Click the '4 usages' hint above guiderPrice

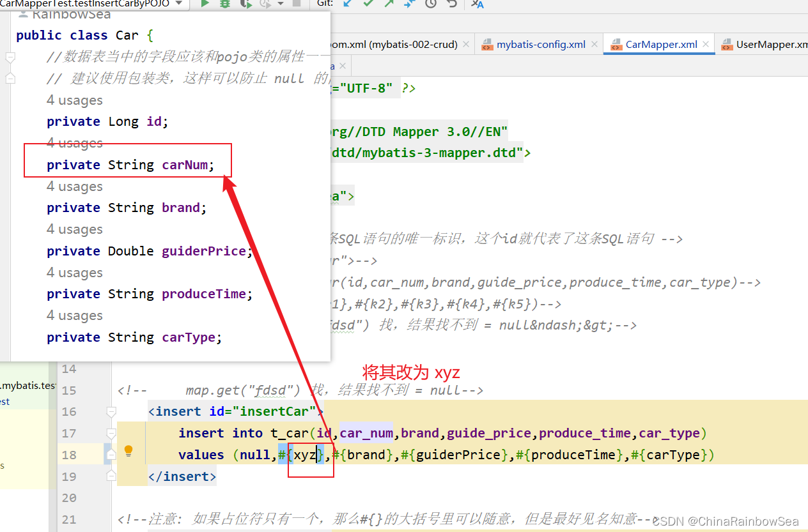coord(75,229)
